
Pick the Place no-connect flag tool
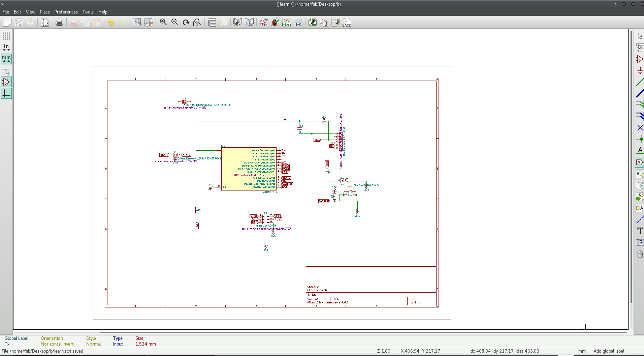tap(640, 128)
